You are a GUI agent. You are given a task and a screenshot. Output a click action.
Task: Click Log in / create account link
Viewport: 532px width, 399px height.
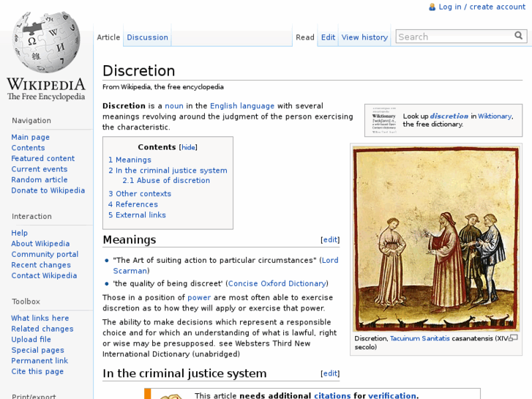482,7
